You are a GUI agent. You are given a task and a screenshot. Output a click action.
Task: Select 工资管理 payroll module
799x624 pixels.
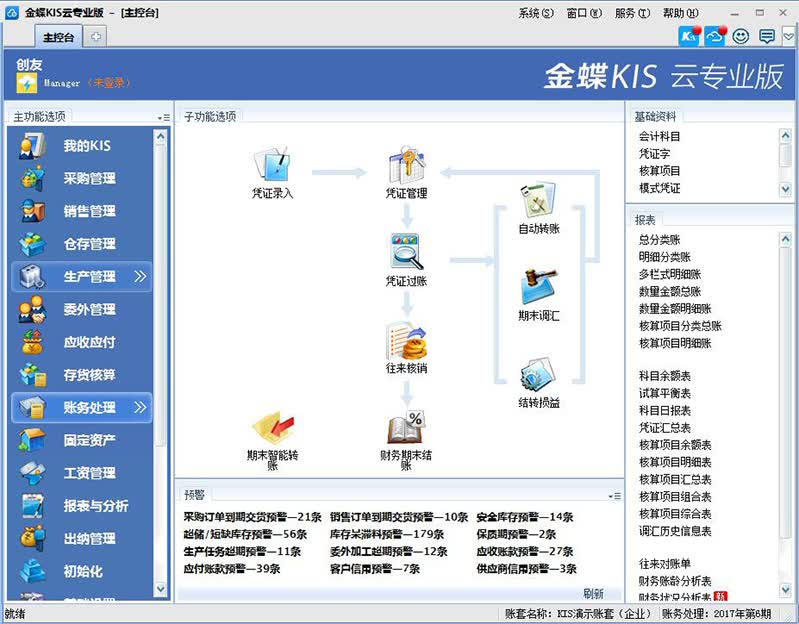click(80, 473)
